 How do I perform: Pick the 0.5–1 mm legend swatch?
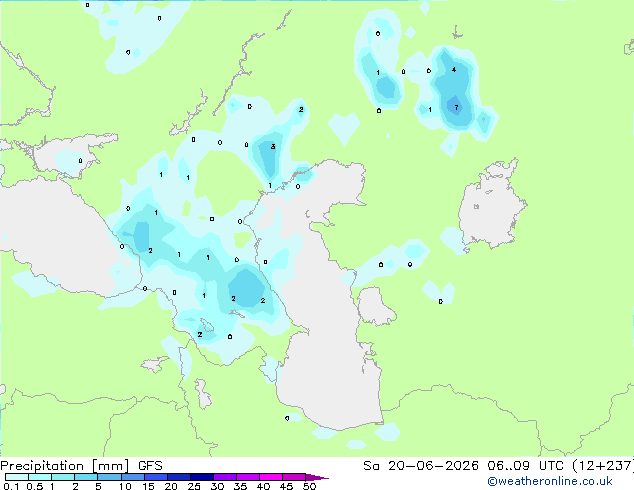tap(40, 477)
